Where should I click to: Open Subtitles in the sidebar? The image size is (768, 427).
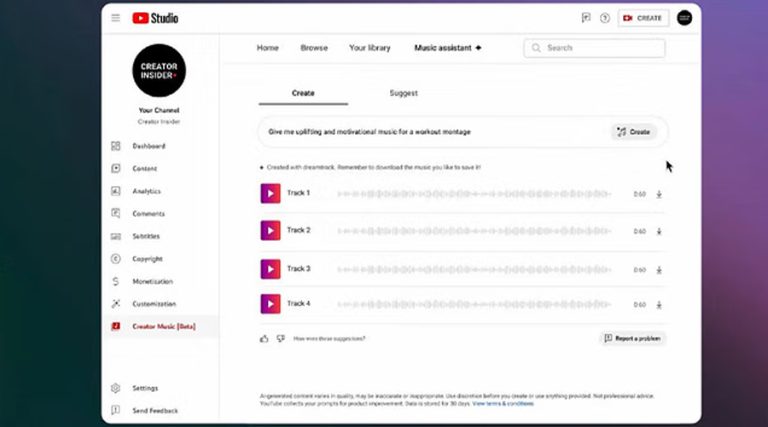(x=146, y=236)
